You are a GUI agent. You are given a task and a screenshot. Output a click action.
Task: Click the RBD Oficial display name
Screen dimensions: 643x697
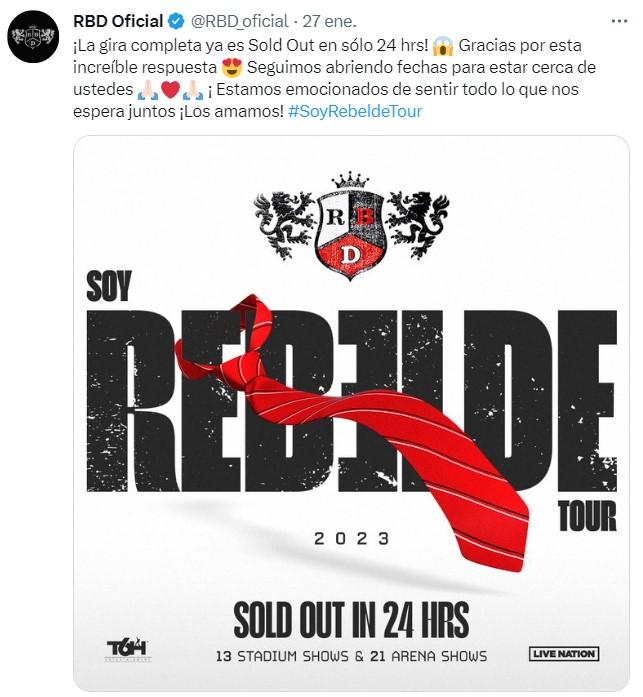tap(118, 21)
